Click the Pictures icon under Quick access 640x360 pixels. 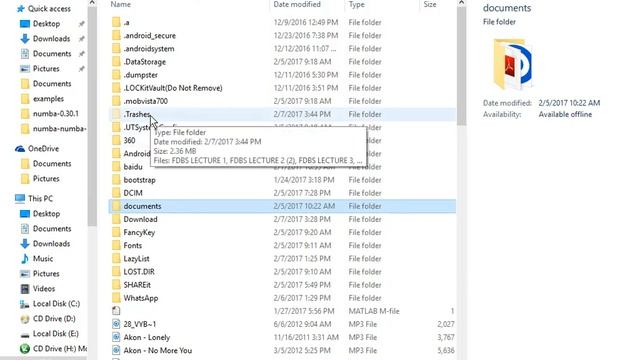(x=25, y=69)
